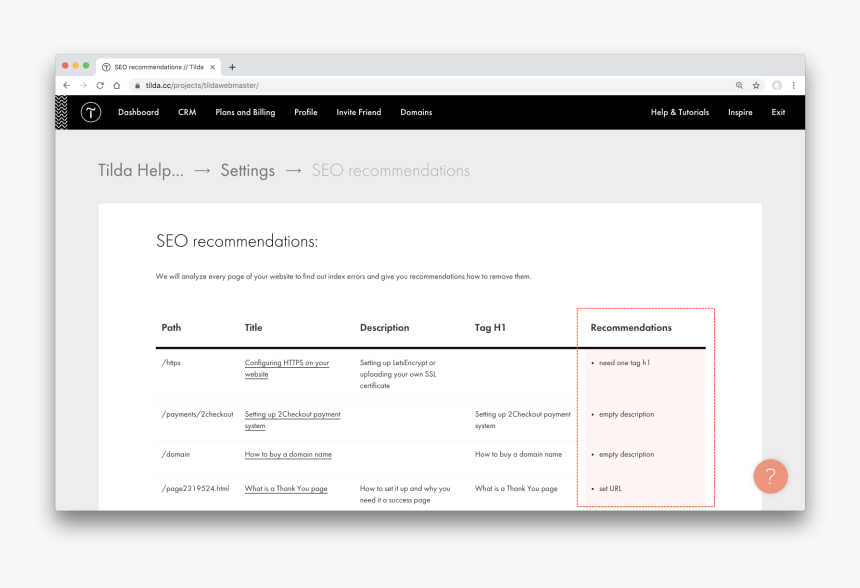The width and height of the screenshot is (860, 588).
Task: Close the SEO recommendations browser tab
Action: click(212, 67)
